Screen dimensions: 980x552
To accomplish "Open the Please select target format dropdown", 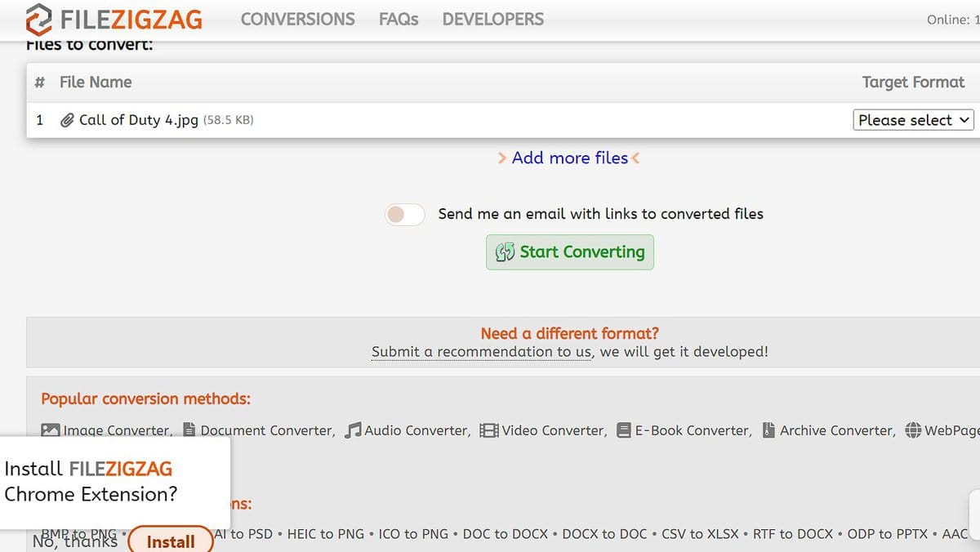I will tap(914, 120).
